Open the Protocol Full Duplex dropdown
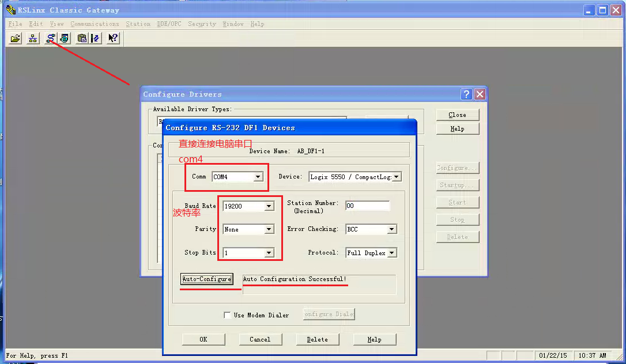Screen dimensions: 626x364 click(x=391, y=253)
